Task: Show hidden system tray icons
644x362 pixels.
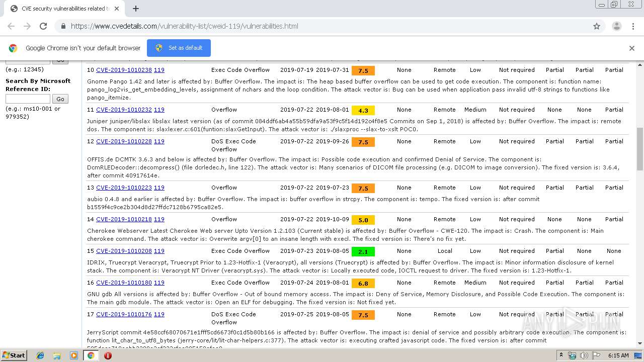Action: (x=561, y=355)
